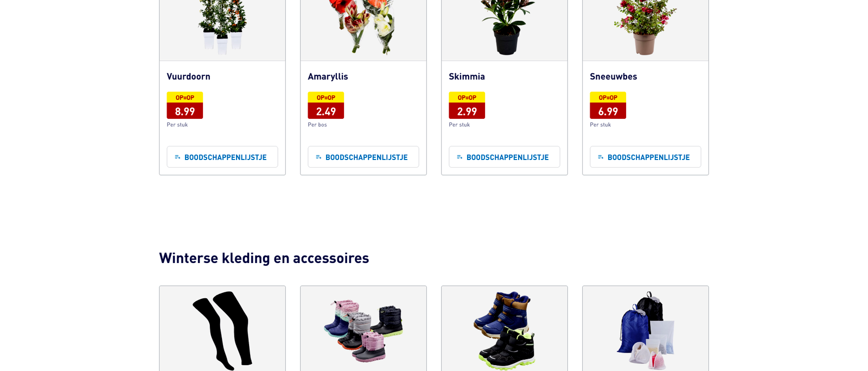Open the Vuurdoorn product title
The image size is (868, 371).
click(x=188, y=76)
